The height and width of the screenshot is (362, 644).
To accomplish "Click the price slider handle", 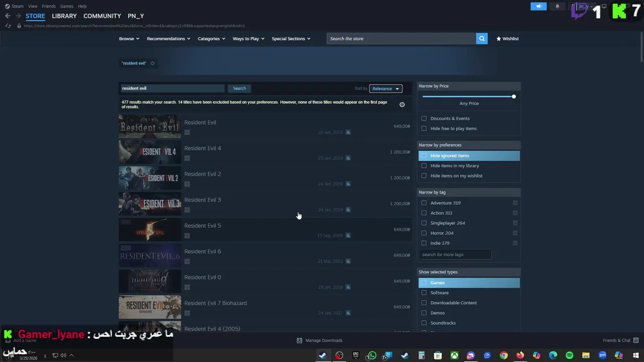I will click(x=514, y=97).
